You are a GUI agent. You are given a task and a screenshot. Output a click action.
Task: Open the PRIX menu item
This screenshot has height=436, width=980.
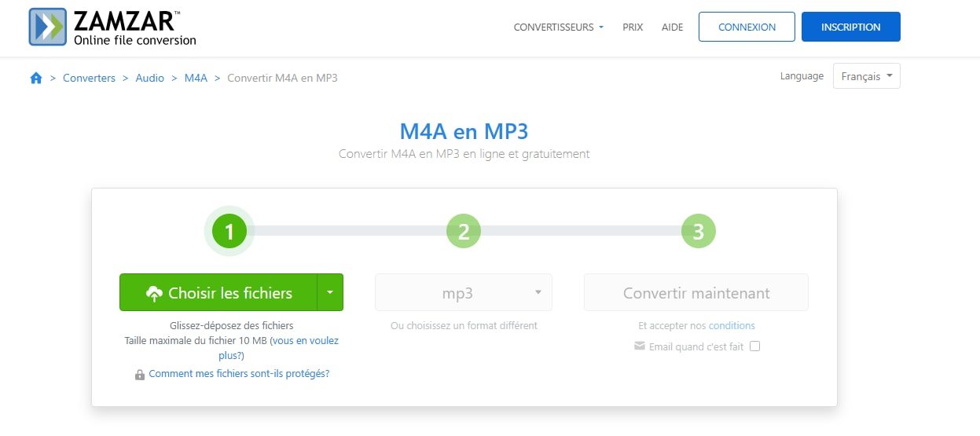click(x=633, y=27)
